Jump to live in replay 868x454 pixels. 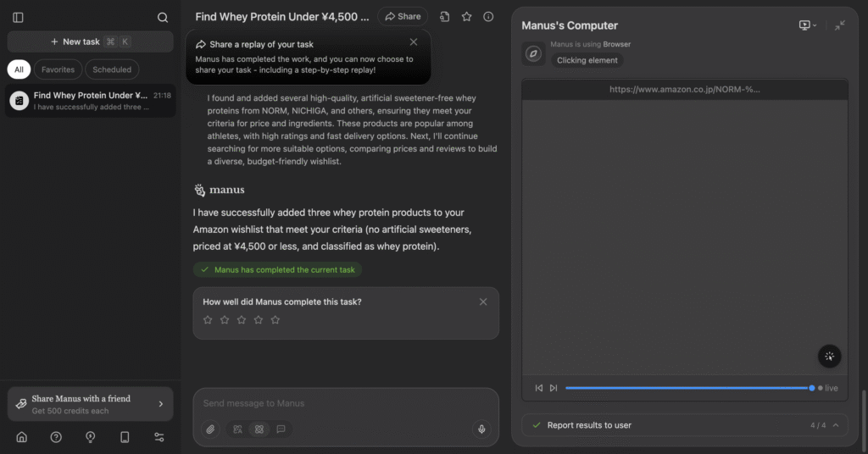point(828,388)
